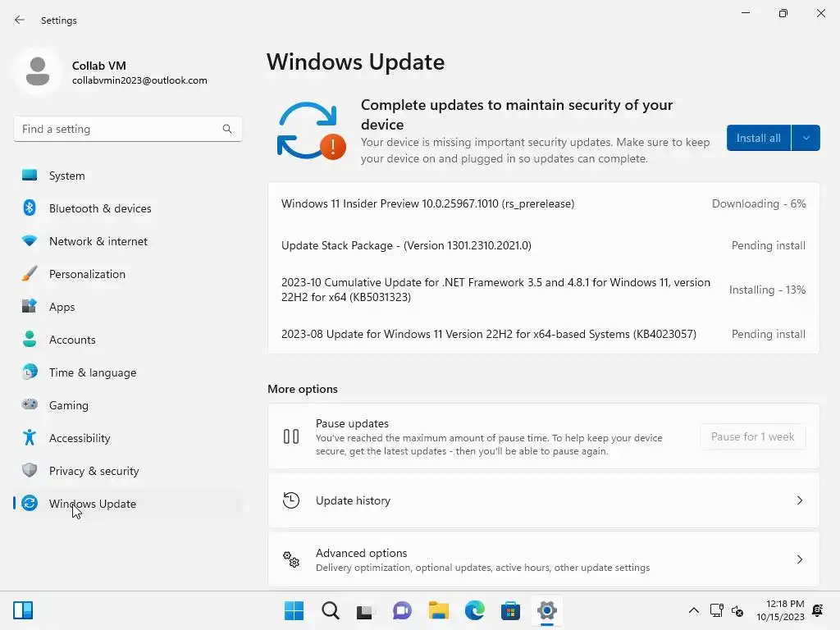Image resolution: width=840 pixels, height=630 pixels.
Task: Click the network status tray icon
Action: 717,610
